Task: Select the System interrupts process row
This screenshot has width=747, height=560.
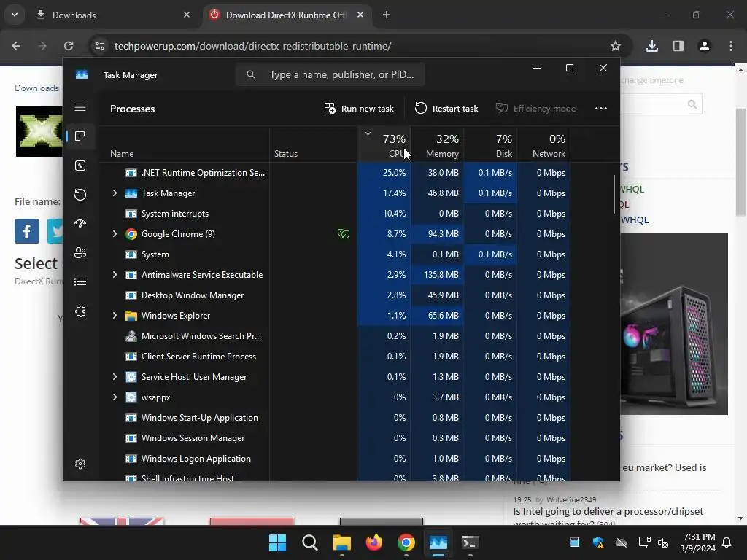Action: (x=336, y=214)
